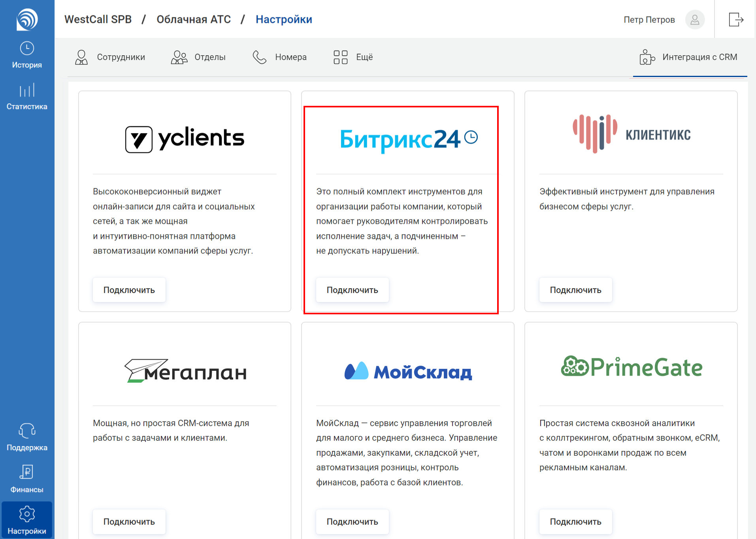Click the Поддержка sidebar label
Viewport: 756px width, 539px height.
click(27, 448)
